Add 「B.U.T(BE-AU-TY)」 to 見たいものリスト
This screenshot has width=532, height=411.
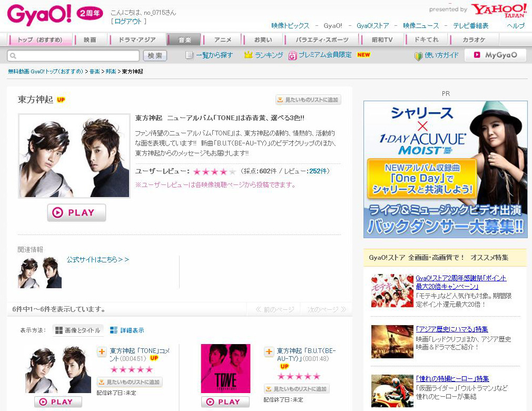pyautogui.click(x=297, y=389)
